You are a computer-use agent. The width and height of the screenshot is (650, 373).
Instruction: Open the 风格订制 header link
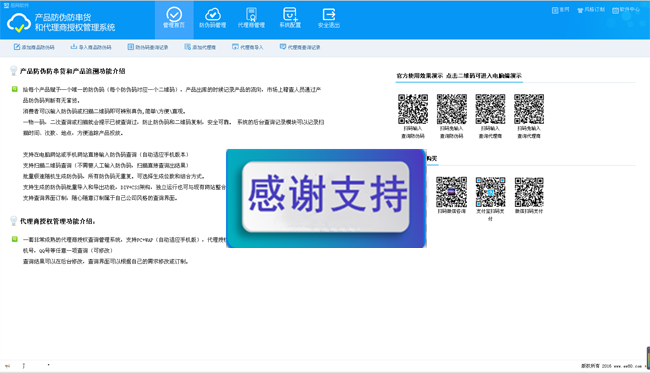591,10
